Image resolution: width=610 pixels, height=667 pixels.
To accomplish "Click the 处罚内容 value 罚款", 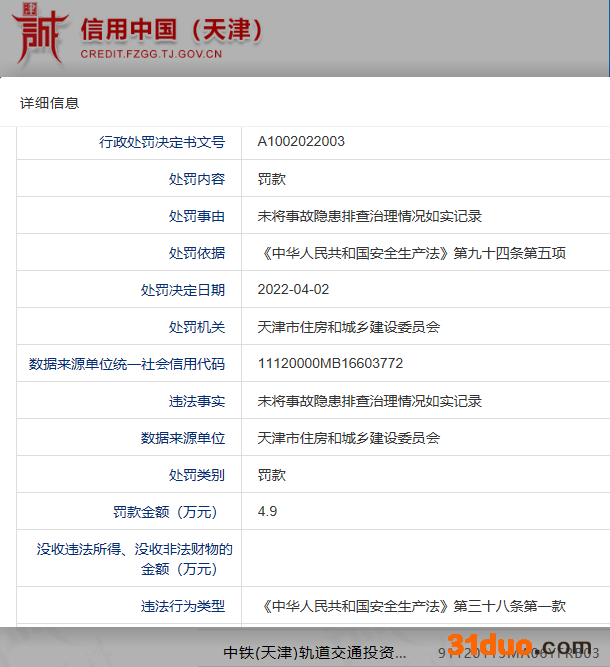I will pos(272,179).
